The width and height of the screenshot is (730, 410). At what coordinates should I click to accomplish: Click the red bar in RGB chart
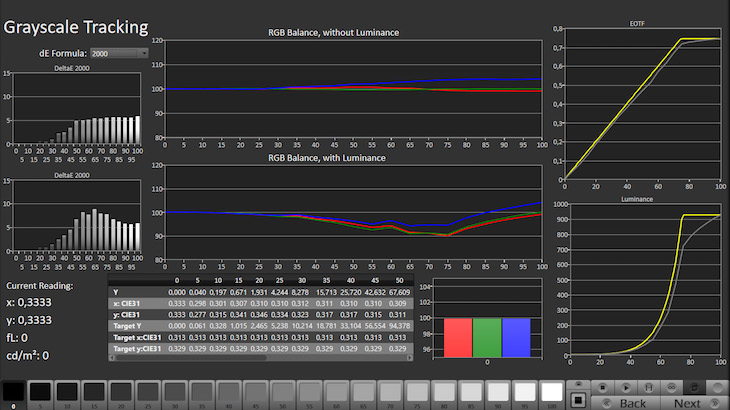(457, 335)
